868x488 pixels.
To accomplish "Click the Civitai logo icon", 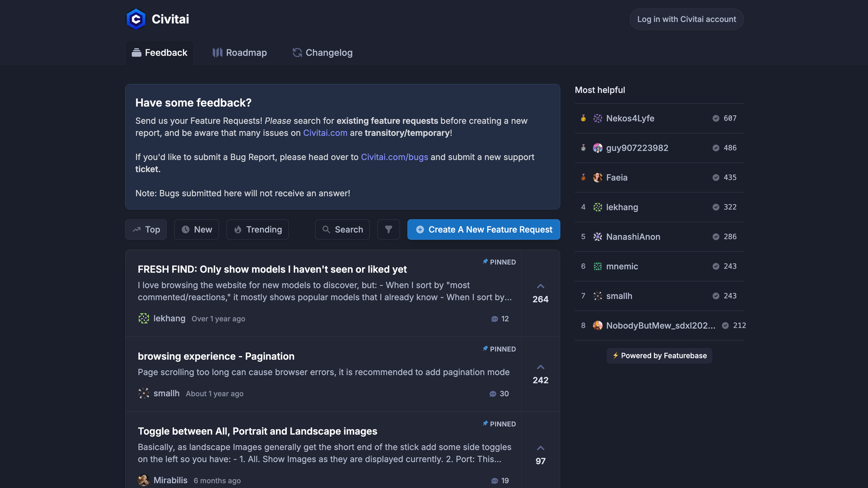I will [x=136, y=19].
